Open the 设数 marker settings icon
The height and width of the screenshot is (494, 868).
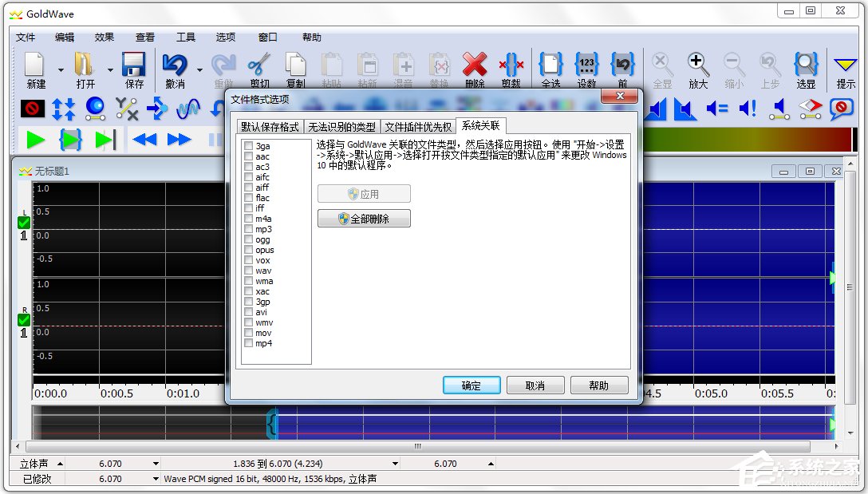pyautogui.click(x=586, y=65)
